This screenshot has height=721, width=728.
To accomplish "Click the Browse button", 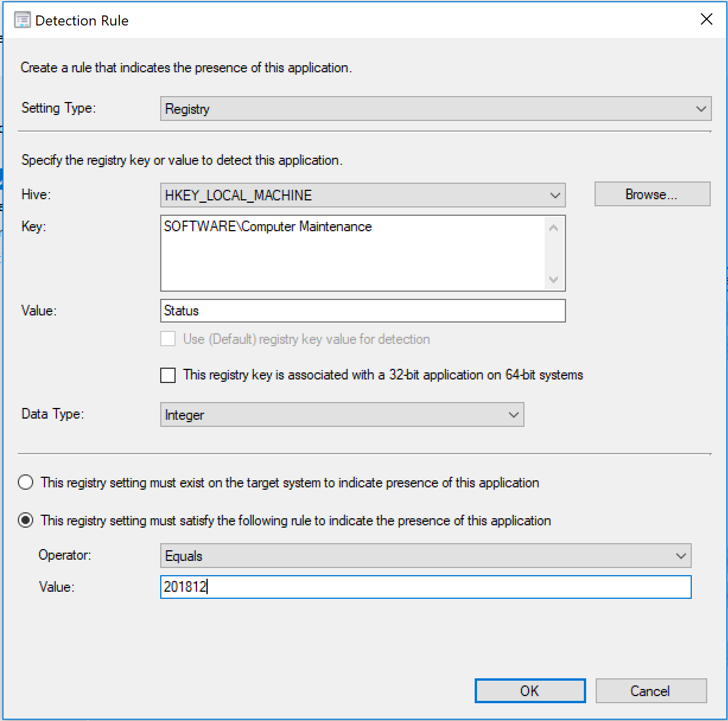I will click(x=651, y=194).
